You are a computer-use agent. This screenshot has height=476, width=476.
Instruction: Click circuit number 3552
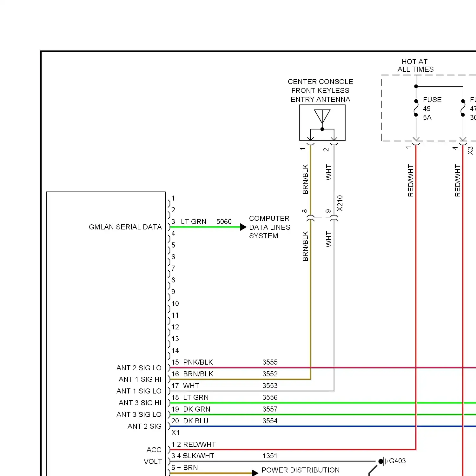coord(270,374)
